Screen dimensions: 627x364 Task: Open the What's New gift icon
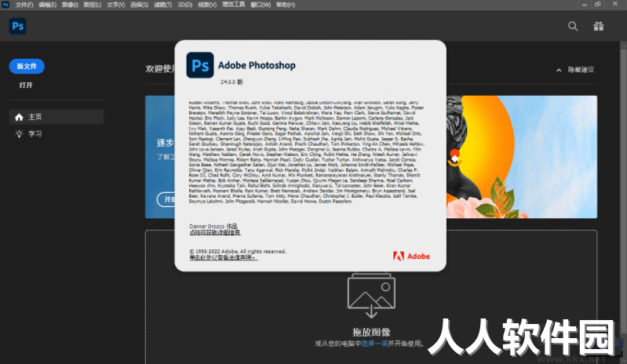click(598, 27)
